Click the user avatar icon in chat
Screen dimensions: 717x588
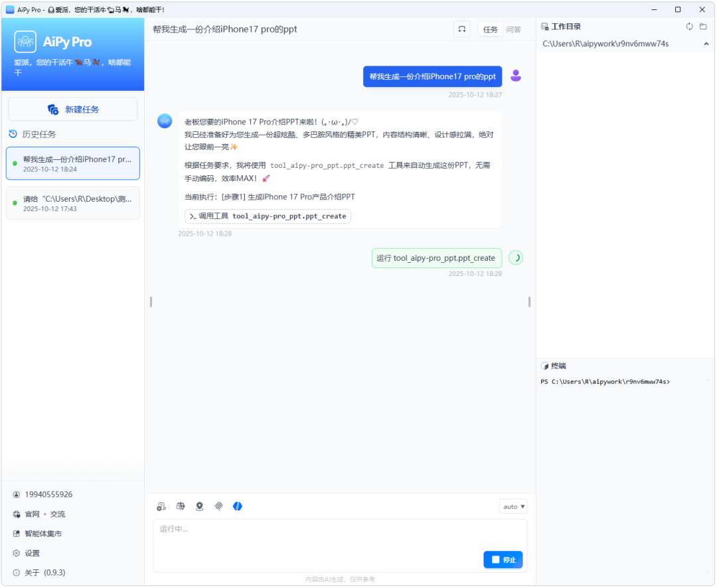pyautogui.click(x=516, y=76)
